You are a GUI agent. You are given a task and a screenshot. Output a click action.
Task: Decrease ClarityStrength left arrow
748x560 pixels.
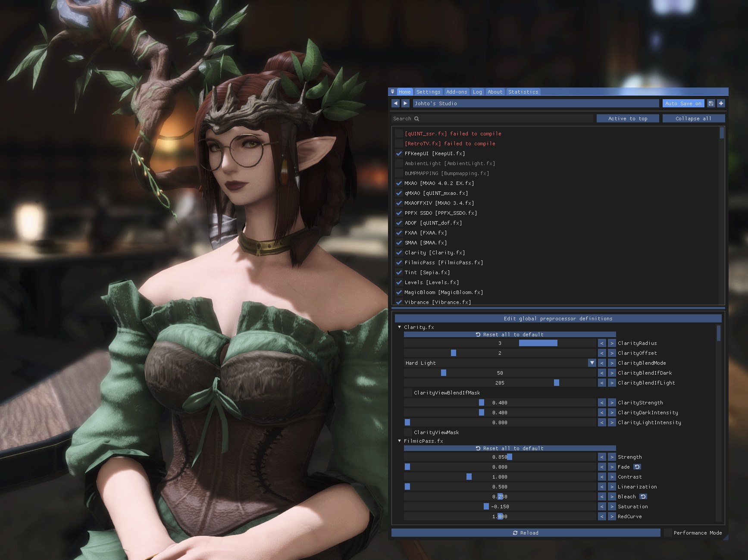coord(602,403)
